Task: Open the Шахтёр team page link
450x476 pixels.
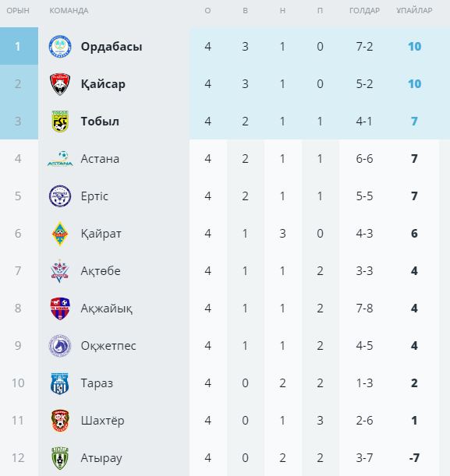Action: click(x=102, y=421)
